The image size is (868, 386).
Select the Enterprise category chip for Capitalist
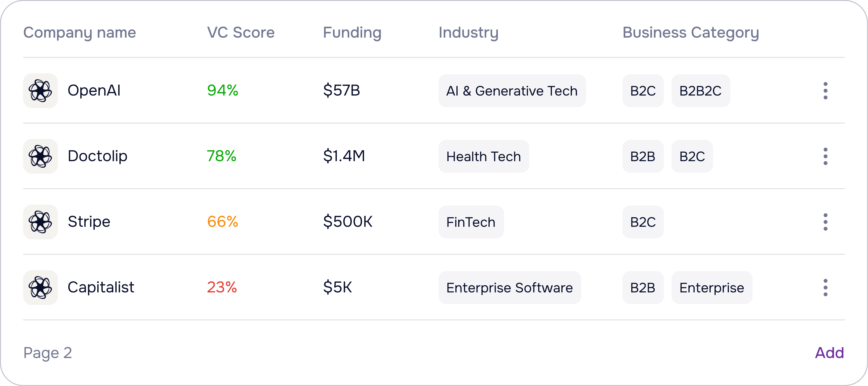pos(712,288)
